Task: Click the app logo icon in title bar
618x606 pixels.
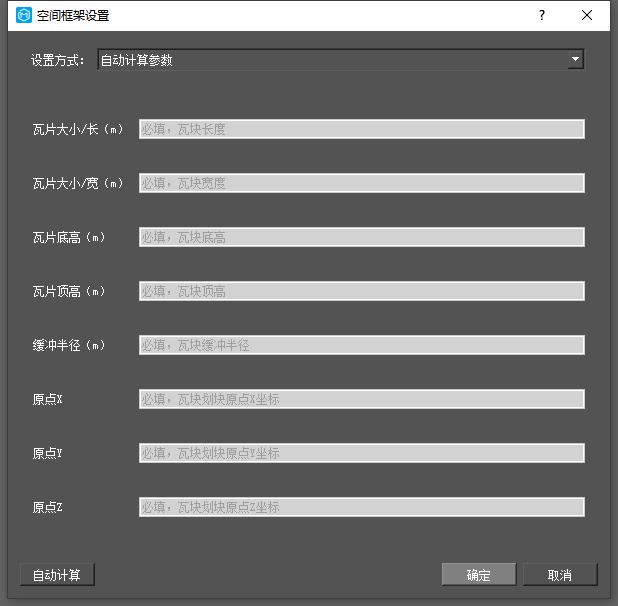Action: (24, 15)
